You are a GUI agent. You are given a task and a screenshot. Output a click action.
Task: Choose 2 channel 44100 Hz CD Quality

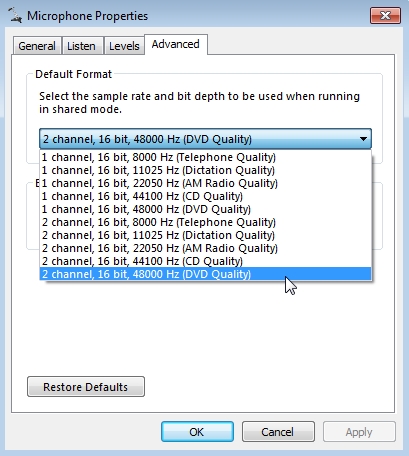(205, 261)
